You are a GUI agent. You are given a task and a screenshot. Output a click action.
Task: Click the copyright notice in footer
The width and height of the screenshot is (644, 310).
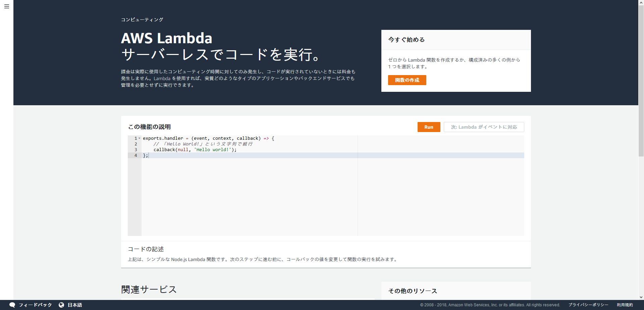(x=490, y=305)
